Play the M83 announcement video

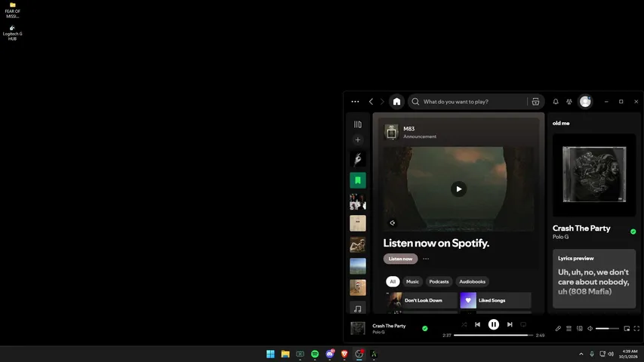click(459, 189)
